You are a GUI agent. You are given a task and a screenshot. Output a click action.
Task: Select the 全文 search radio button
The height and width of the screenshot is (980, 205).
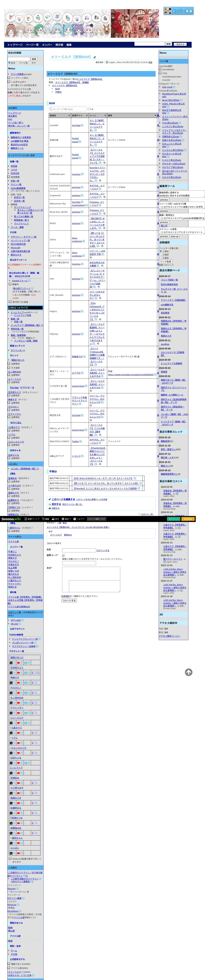tap(9, 63)
